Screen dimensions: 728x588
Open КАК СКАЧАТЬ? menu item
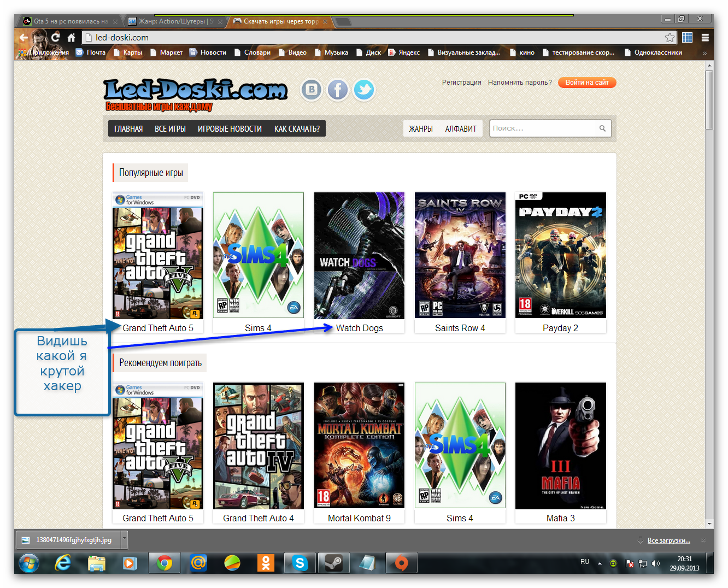(297, 129)
